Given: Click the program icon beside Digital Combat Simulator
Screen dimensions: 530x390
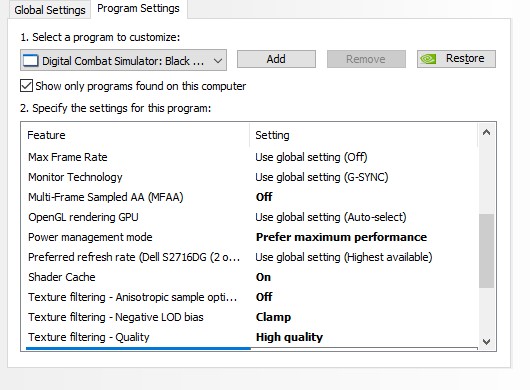Looking at the screenshot, I should [30, 61].
